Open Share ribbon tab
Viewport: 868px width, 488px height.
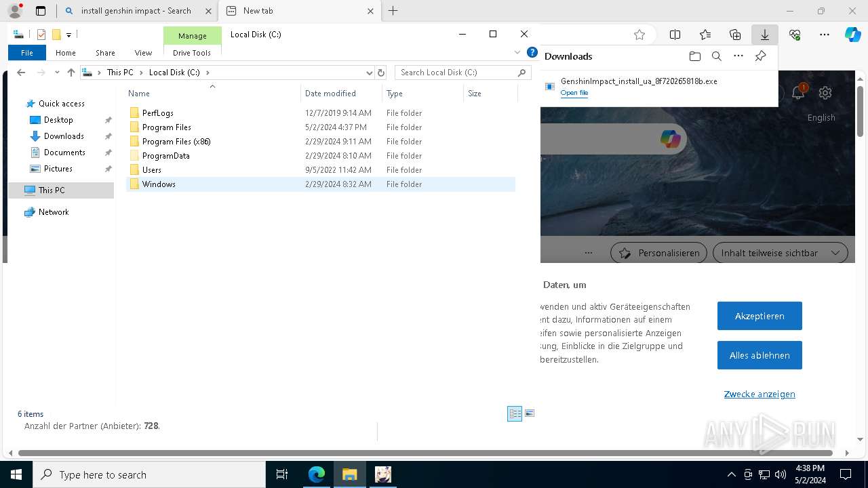(105, 53)
